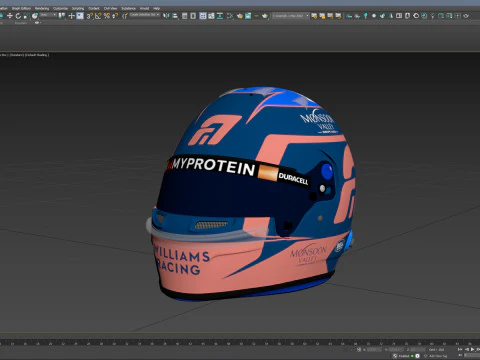
Task: Open the Material Editor
Action: pos(230,16)
